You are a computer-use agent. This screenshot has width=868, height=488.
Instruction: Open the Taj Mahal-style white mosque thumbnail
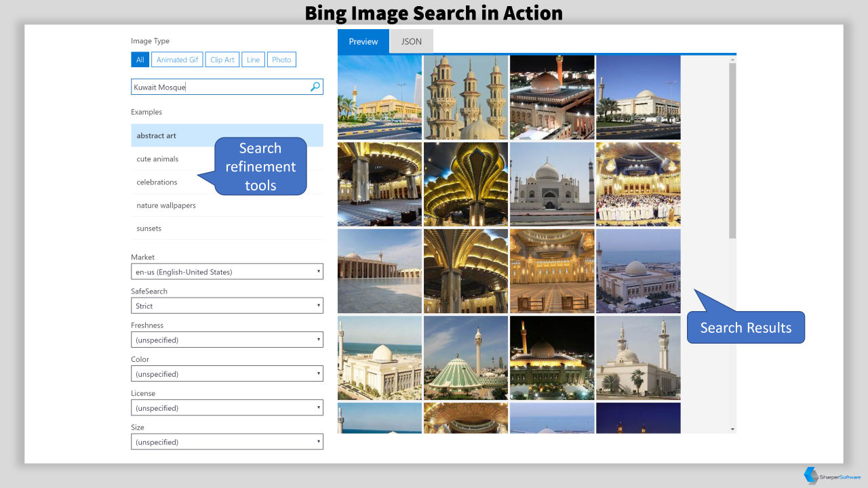tap(552, 184)
